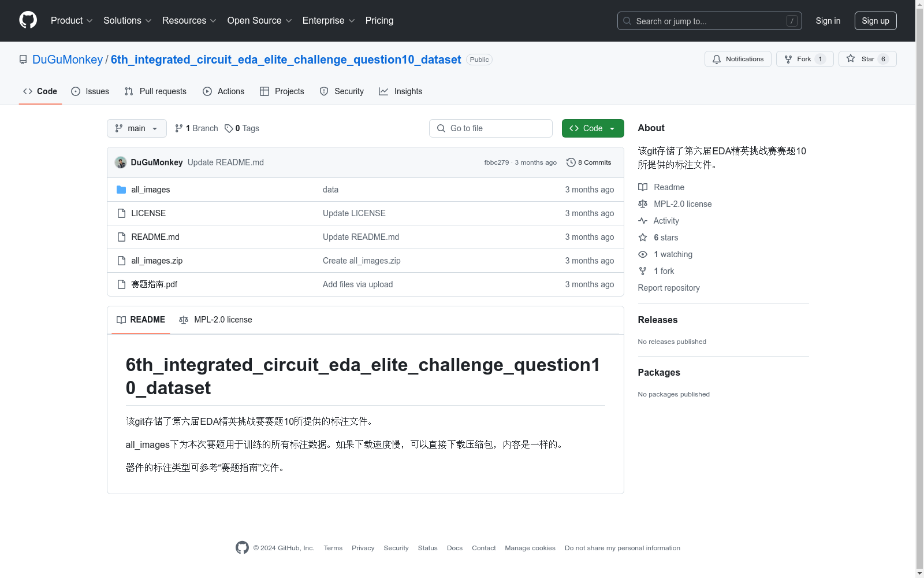This screenshot has height=578, width=924.
Task: Open the Resources dropdown
Action: 189,21
